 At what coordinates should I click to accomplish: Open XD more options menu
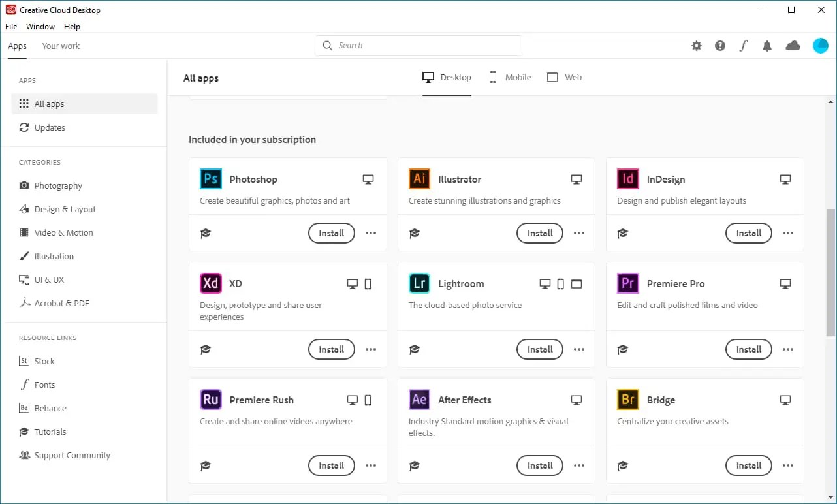[371, 349]
